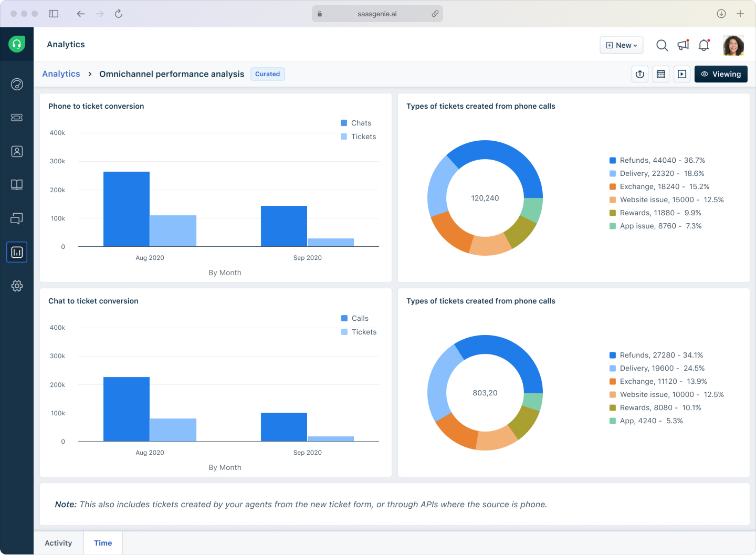Open Contacts from the left sidebar
This screenshot has height=555, width=756.
(17, 151)
